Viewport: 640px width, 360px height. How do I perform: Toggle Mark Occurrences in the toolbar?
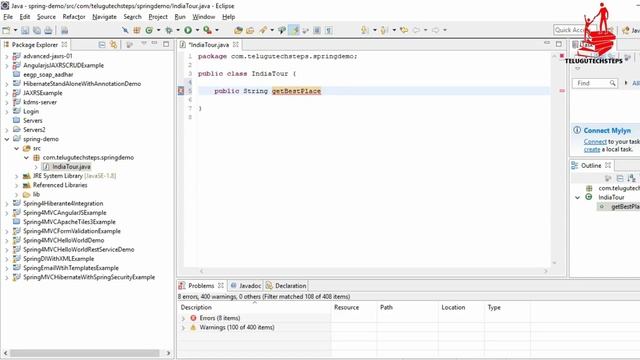293,30
